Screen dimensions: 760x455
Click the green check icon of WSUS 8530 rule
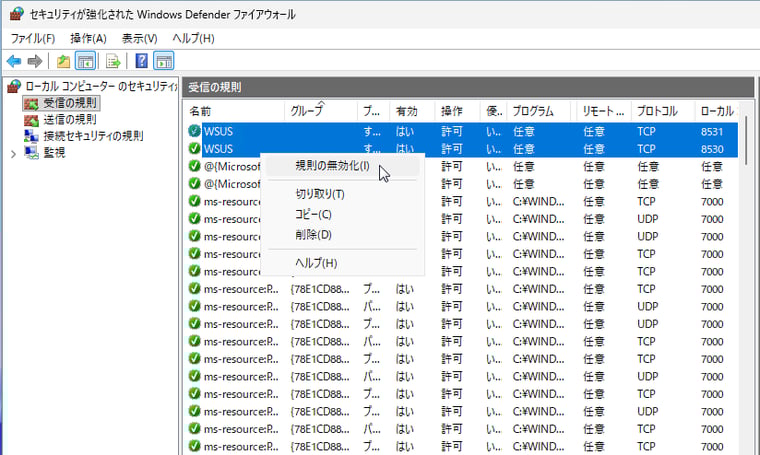(x=194, y=148)
